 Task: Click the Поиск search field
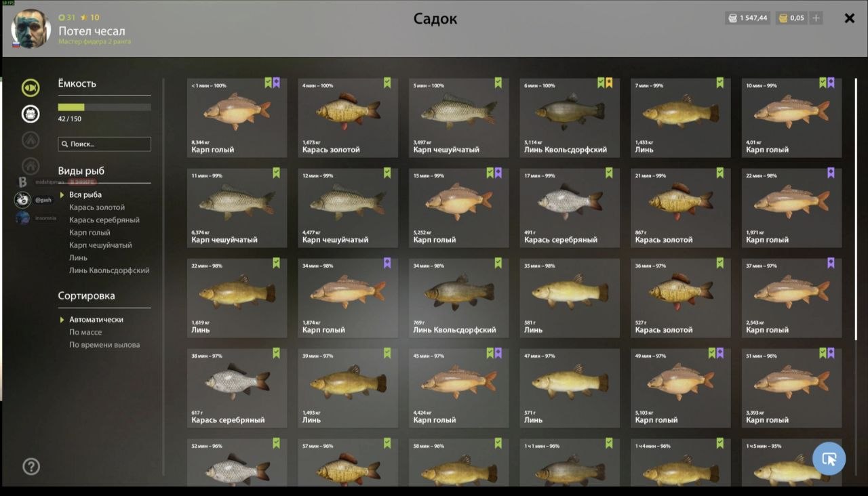click(104, 144)
